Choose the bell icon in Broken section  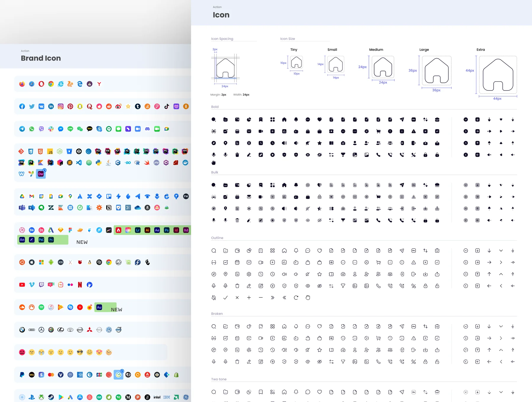(x=296, y=326)
